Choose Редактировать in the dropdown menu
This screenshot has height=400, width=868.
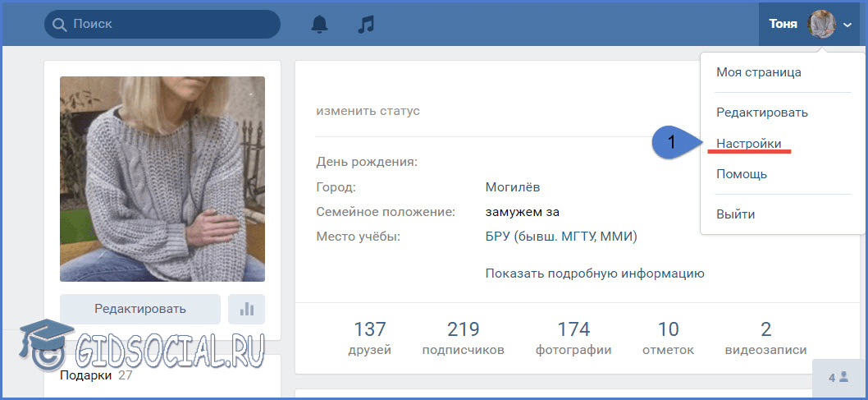(x=761, y=113)
